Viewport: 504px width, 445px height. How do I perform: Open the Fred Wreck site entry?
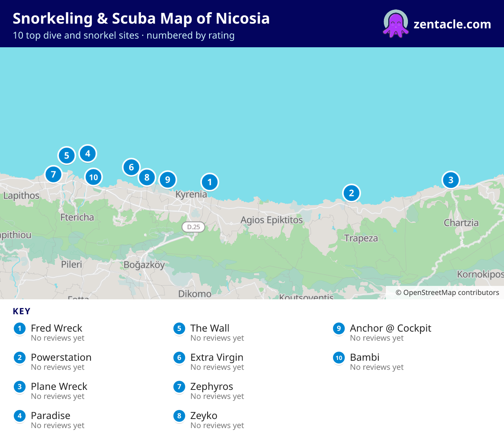[x=56, y=328]
